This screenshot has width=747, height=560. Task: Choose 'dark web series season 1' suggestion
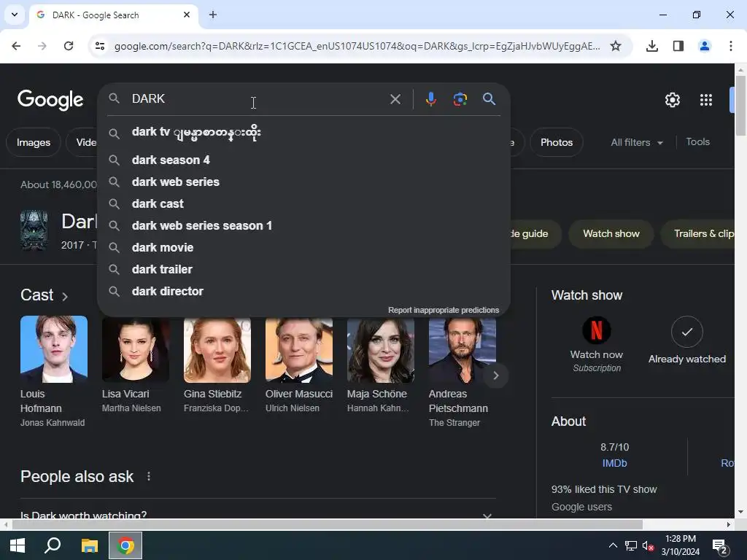(303, 226)
